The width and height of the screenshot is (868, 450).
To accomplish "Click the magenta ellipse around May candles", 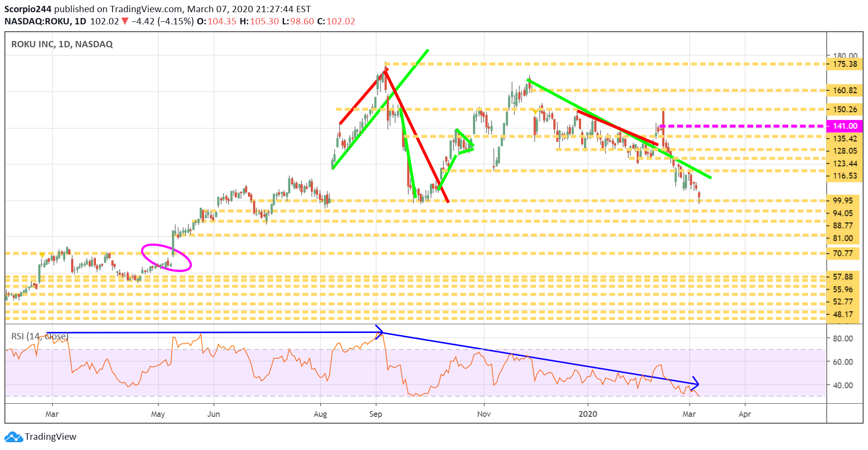I will tap(166, 257).
